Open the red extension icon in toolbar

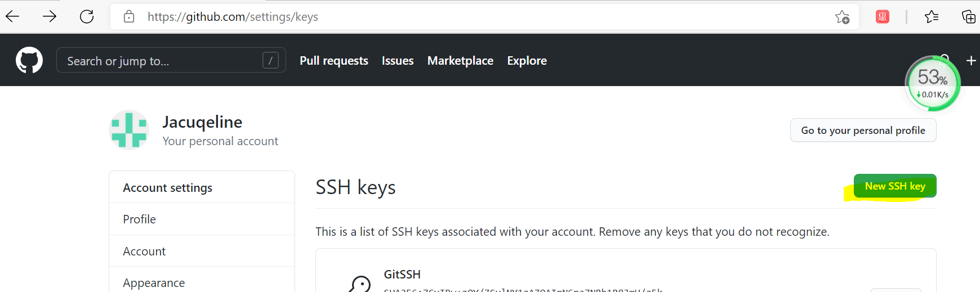pyautogui.click(x=883, y=17)
